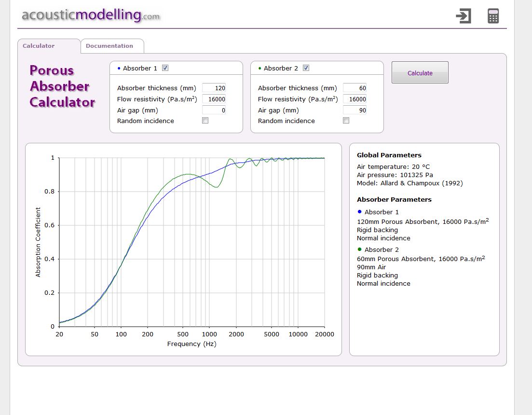Focus Absorber 2 flow resistivity field
The image size is (532, 415).
355,99
